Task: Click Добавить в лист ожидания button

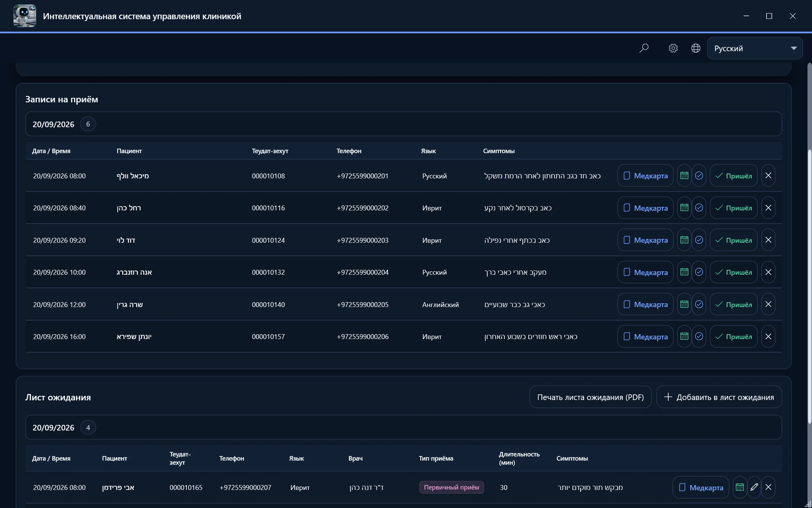Action: [719, 397]
